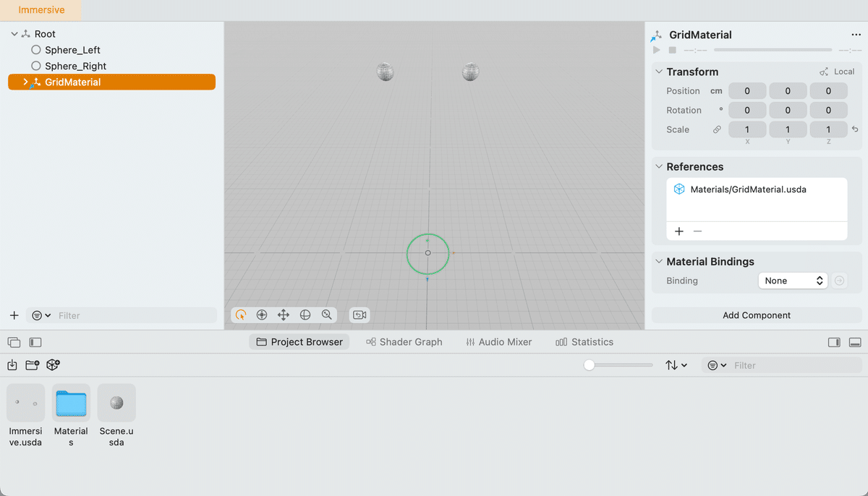868x496 pixels.
Task: Select Sphere_Right in the hierarchy
Action: [76, 66]
